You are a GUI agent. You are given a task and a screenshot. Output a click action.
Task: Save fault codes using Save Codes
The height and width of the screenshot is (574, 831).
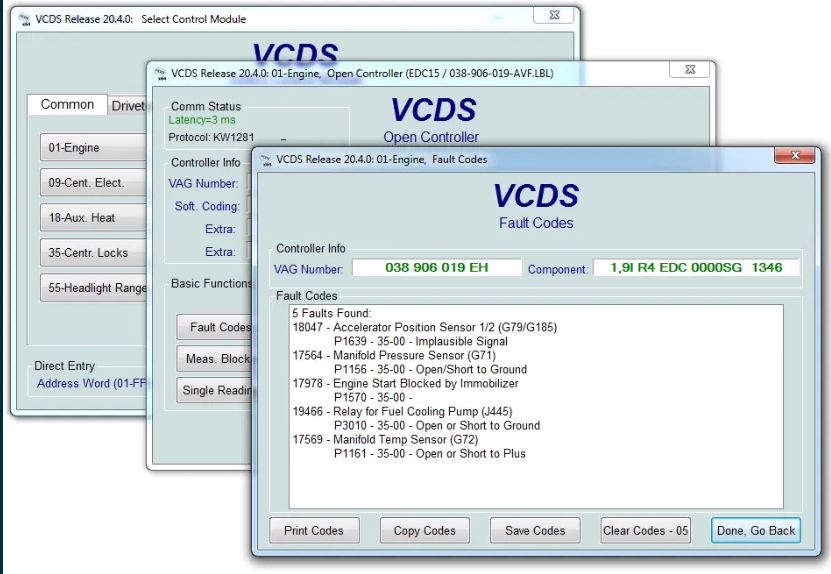[535, 531]
